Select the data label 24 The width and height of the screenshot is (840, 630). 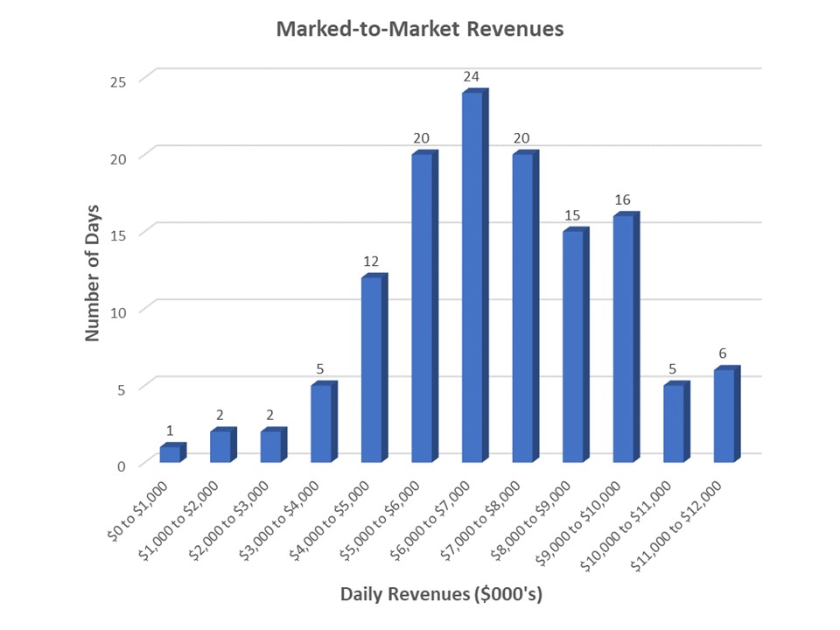pos(472,77)
